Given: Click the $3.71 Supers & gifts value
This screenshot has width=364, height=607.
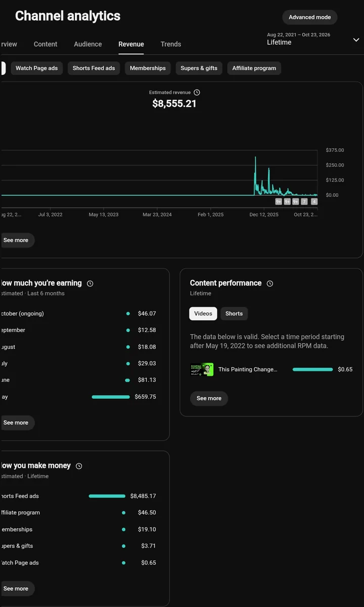Looking at the screenshot, I should point(149,546).
